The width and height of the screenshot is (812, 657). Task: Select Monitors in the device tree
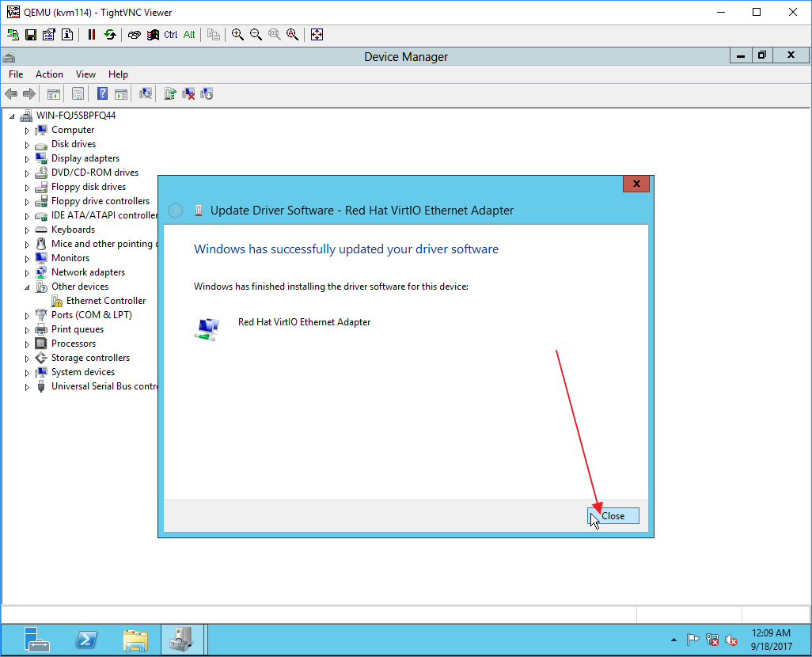tap(70, 258)
